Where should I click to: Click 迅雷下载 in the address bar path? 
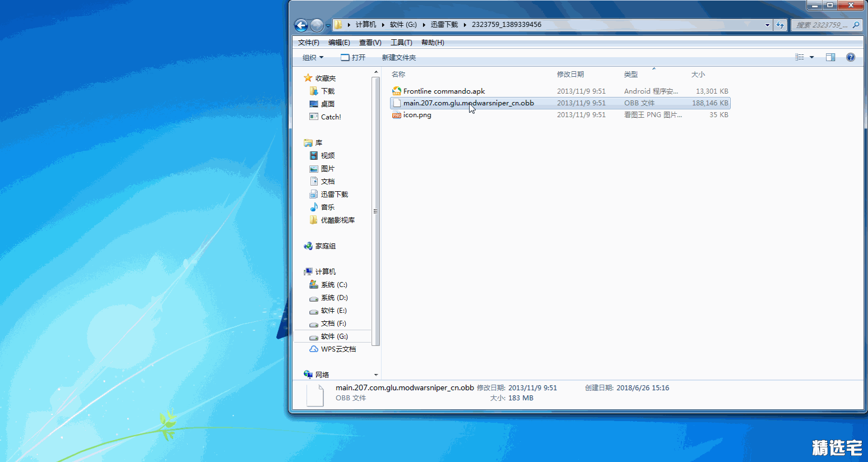coord(444,25)
